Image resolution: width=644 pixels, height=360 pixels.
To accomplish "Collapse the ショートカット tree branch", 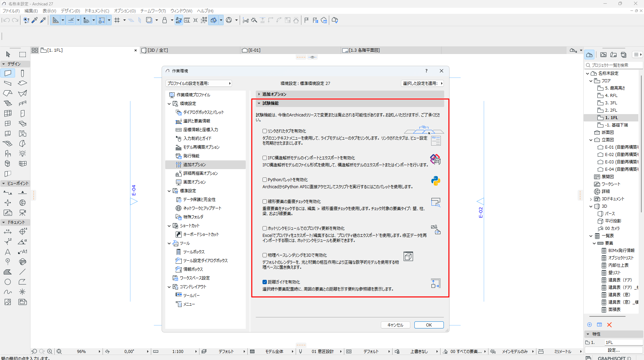I will coord(169,226).
